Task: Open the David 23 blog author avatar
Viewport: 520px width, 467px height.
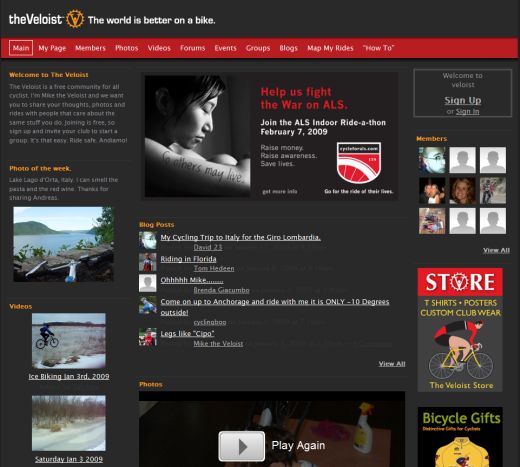Action: 148,241
